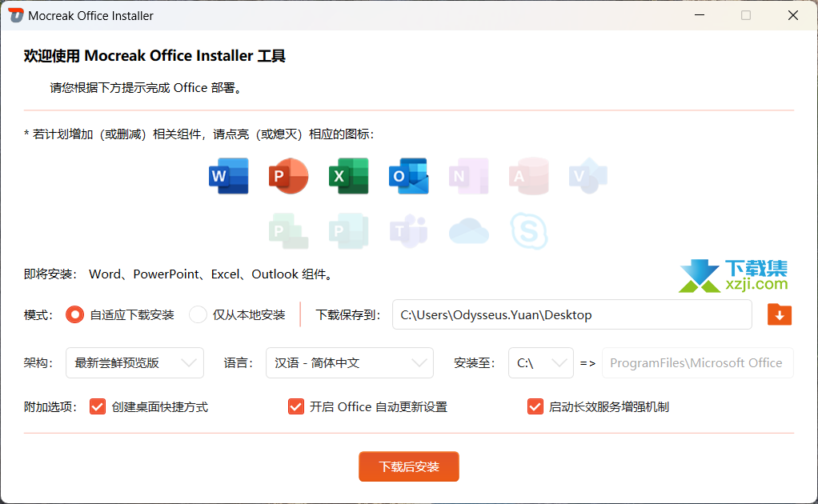Click the 欢迎使用 Mocreak Office Installer 工具 heading
The image size is (818, 504).
tap(154, 56)
